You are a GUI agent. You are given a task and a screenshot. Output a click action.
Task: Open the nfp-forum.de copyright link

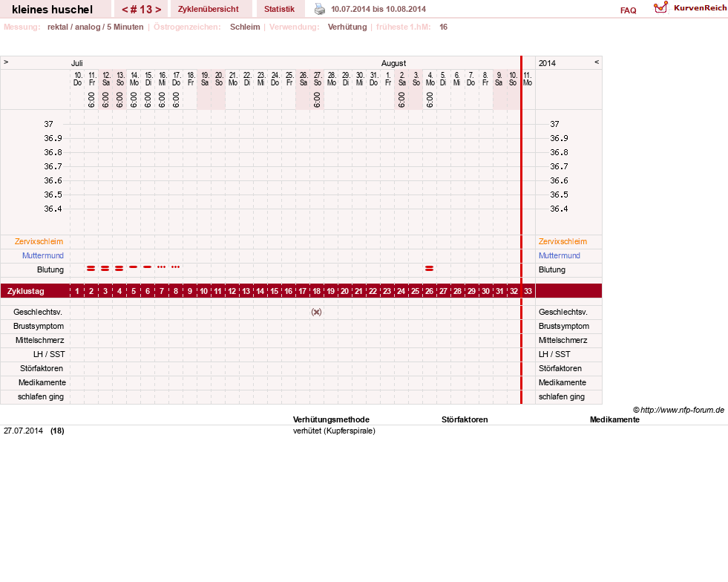point(678,410)
